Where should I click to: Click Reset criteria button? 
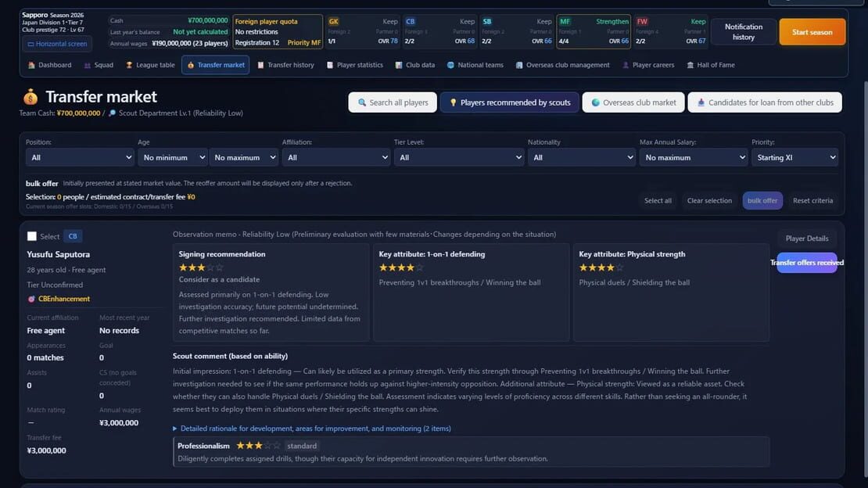tap(812, 200)
